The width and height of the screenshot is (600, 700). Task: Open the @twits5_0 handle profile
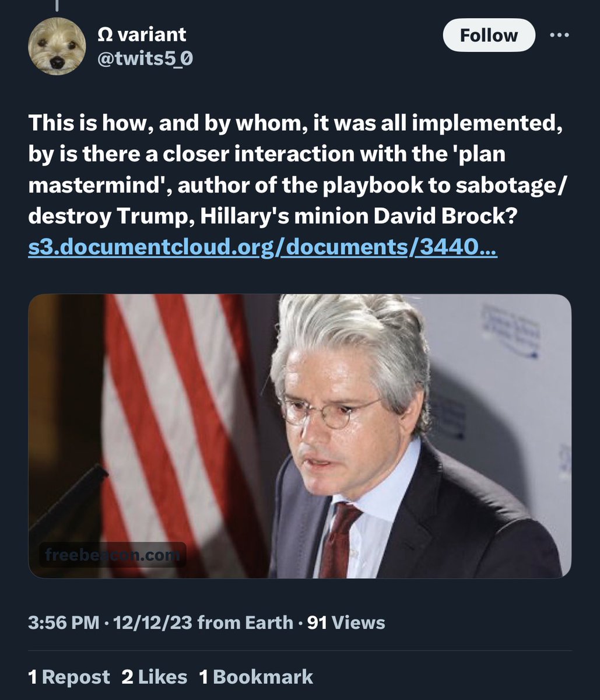point(145,58)
